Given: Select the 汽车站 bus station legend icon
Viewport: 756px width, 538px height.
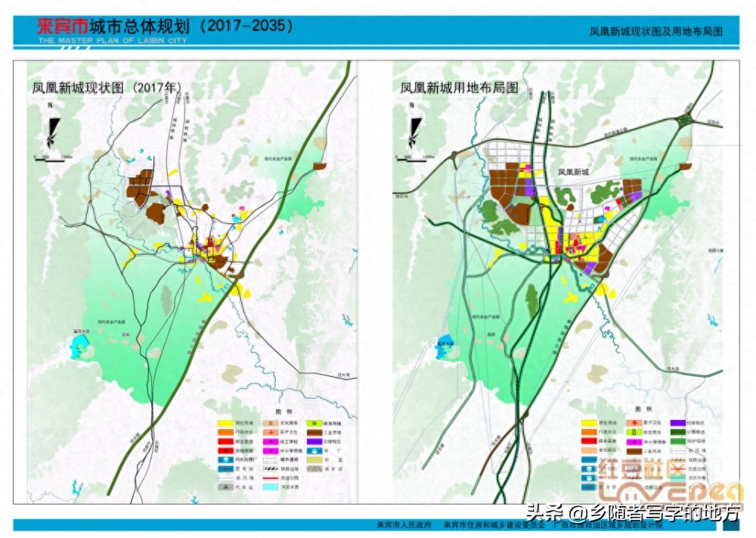Looking at the screenshot, I should pyautogui.click(x=225, y=488).
